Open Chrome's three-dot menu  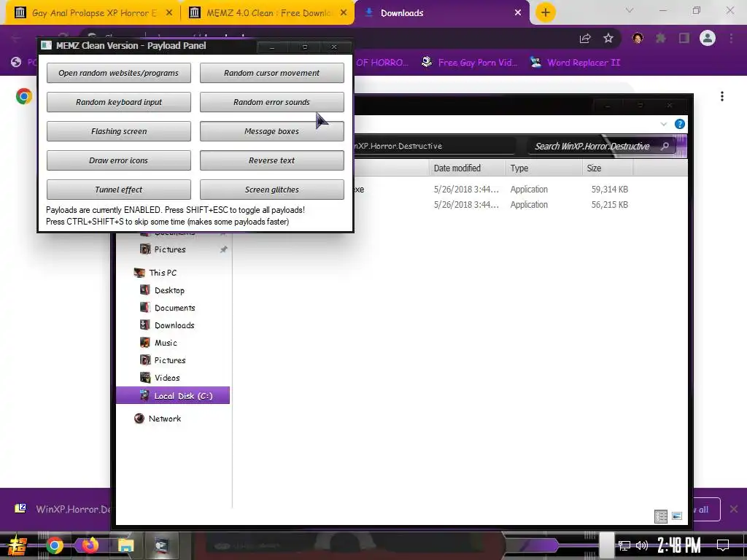coord(731,38)
